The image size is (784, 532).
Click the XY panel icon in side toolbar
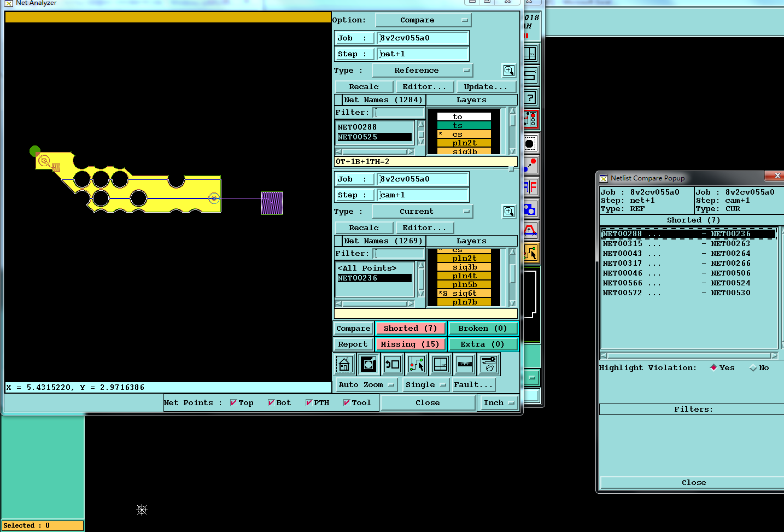click(530, 54)
